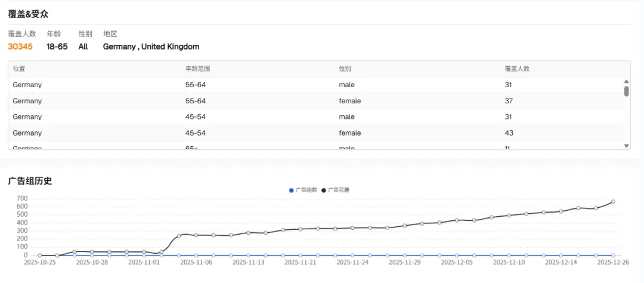The image size is (644, 283).
Task: Toggle the 广告组数 legend series
Action: (x=306, y=190)
